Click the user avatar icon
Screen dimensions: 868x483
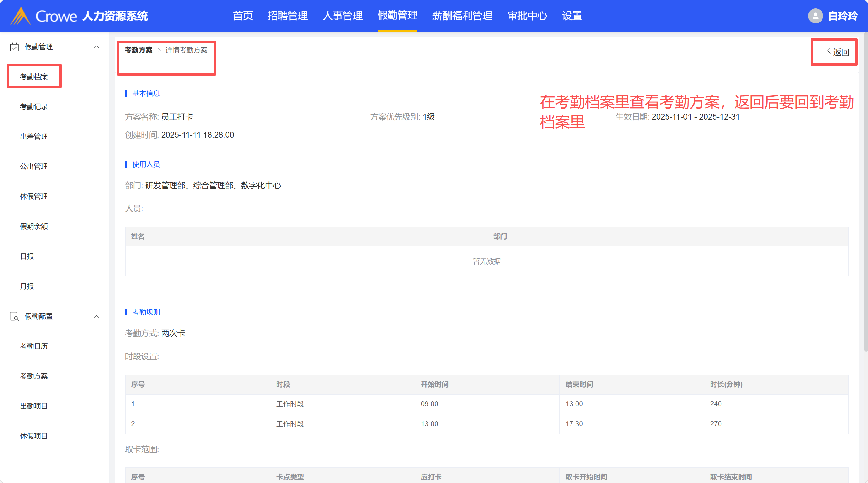click(x=815, y=16)
